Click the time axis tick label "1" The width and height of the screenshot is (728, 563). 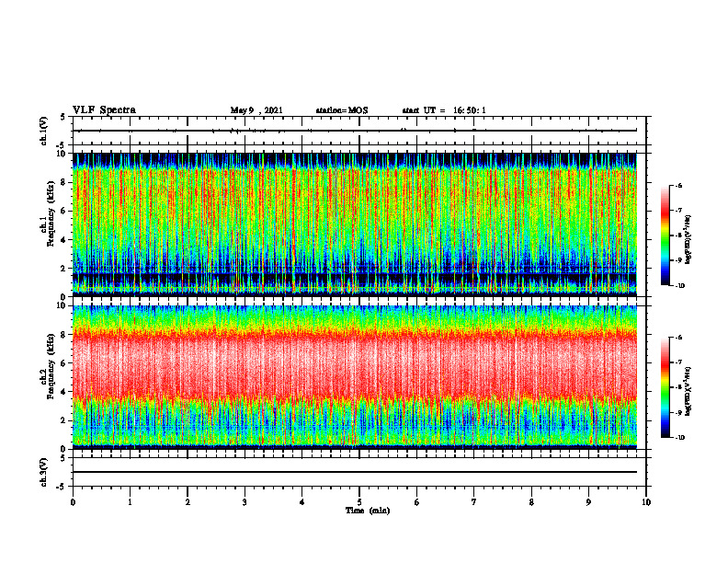tap(130, 502)
